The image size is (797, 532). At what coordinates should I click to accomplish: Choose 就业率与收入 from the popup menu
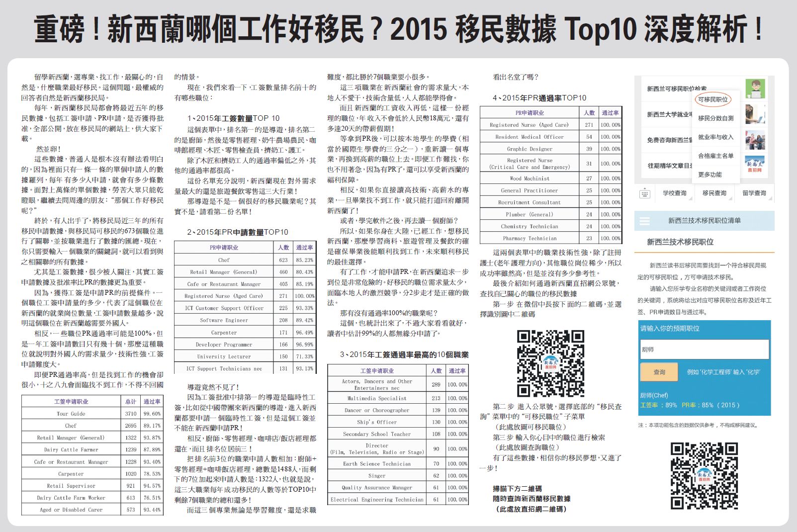point(715,137)
